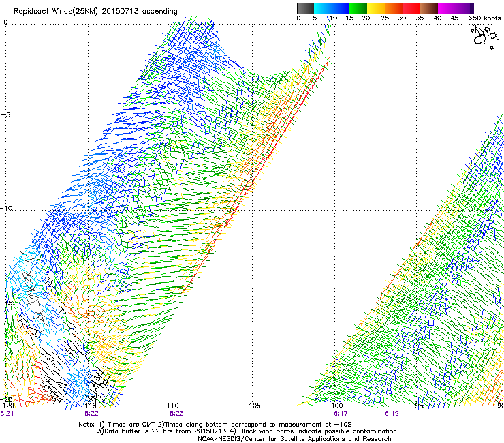The width and height of the screenshot is (504, 443).
Task: Click the legend value '25'
Action: (x=385, y=18)
